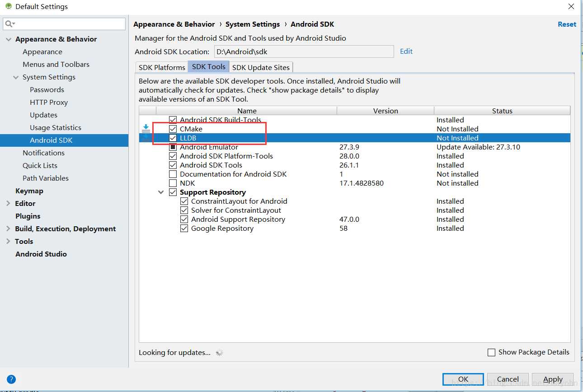Check Documentation for Android SDK
Image resolution: width=583 pixels, height=392 pixels.
click(173, 174)
